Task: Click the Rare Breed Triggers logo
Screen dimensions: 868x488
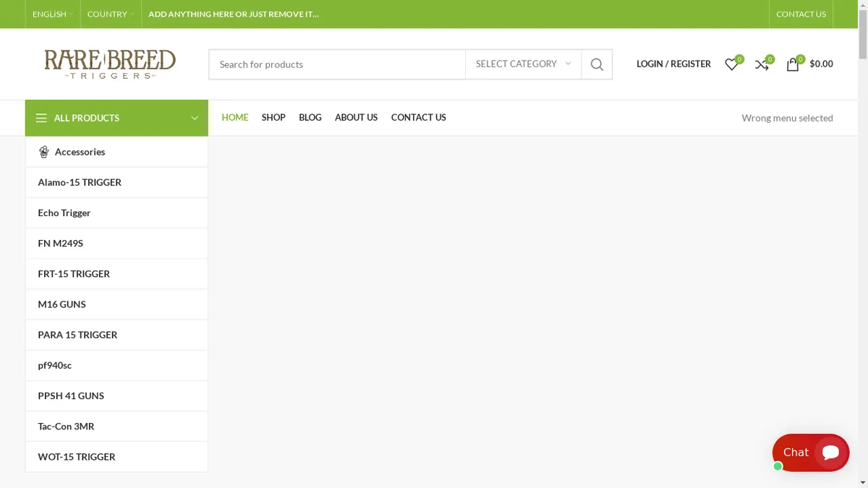Action: click(110, 64)
